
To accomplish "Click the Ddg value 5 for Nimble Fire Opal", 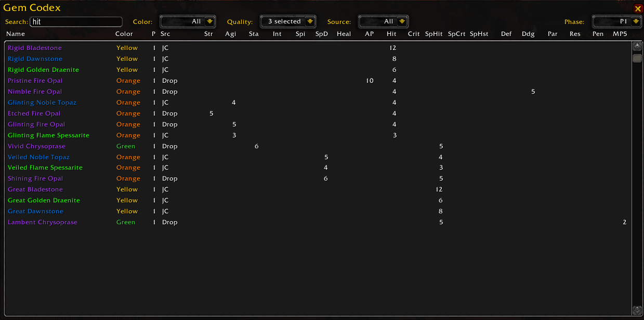I will tap(533, 92).
